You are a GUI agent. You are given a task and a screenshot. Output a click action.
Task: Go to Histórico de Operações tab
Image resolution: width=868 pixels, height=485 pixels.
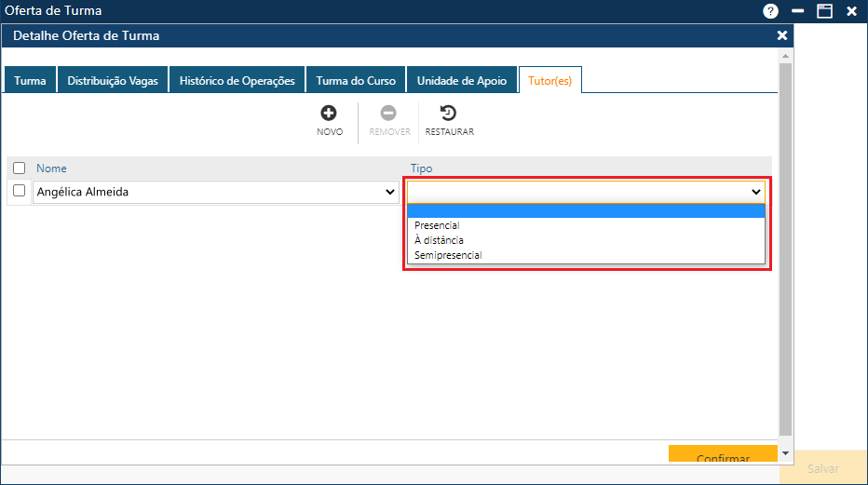[237, 81]
